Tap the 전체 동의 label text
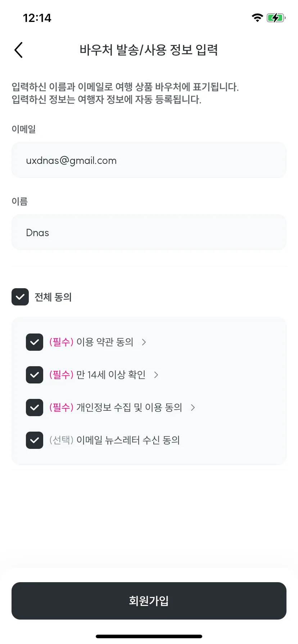 [53, 297]
